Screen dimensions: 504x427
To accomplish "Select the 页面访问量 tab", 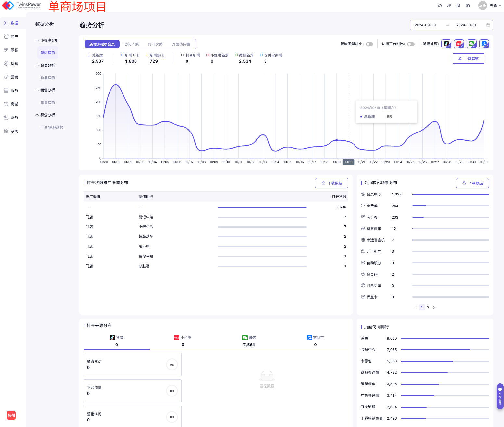I will pyautogui.click(x=181, y=44).
